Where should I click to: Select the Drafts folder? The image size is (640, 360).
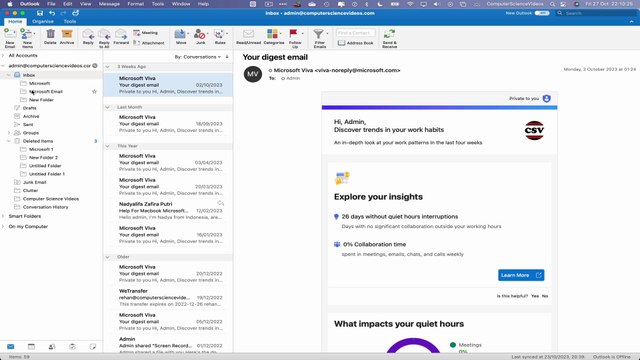click(29, 108)
